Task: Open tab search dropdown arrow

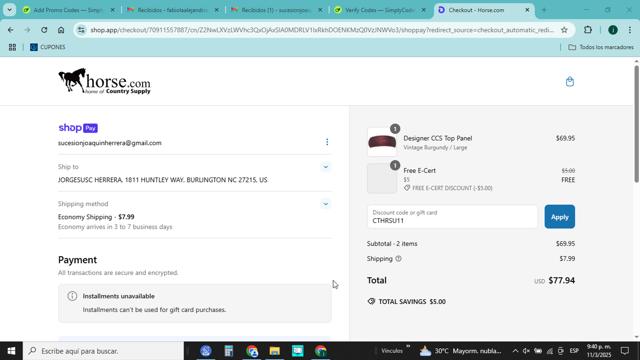Action: (x=9, y=10)
